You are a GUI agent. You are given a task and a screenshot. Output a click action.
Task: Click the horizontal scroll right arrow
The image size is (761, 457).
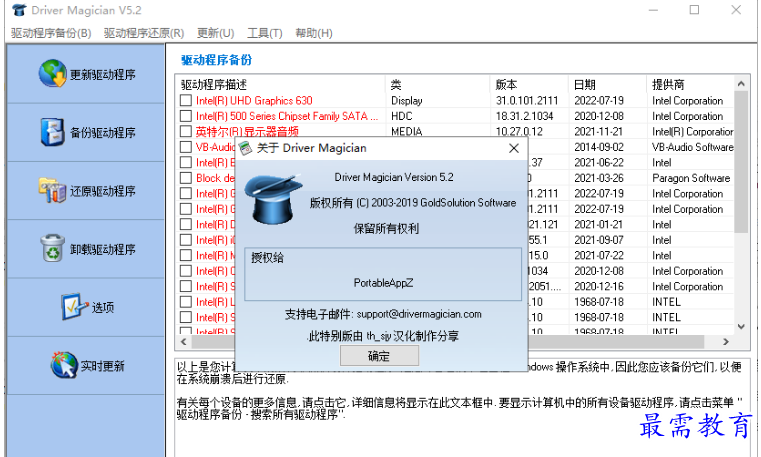click(x=726, y=342)
